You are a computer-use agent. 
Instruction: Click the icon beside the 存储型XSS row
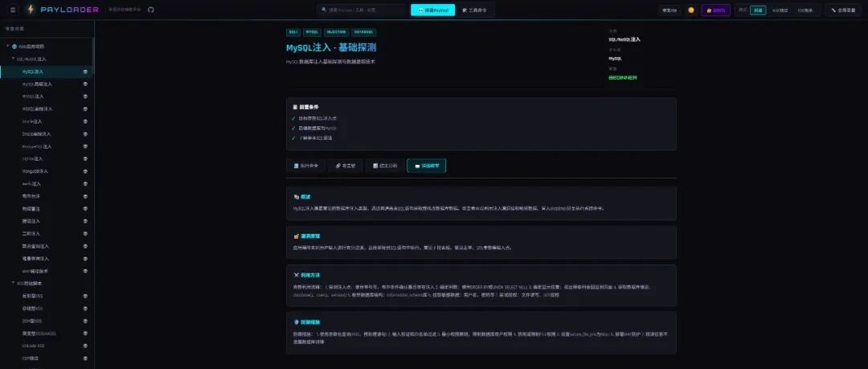85,309
